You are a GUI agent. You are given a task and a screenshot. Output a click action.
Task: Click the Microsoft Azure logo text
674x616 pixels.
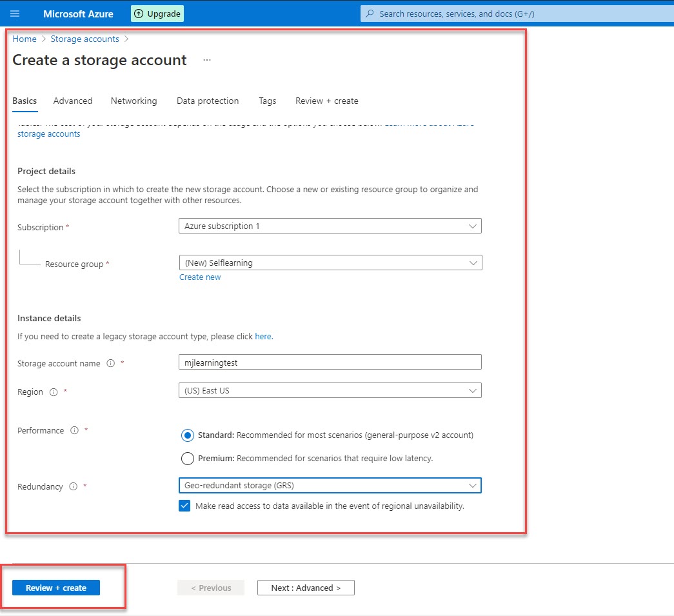pyautogui.click(x=78, y=14)
